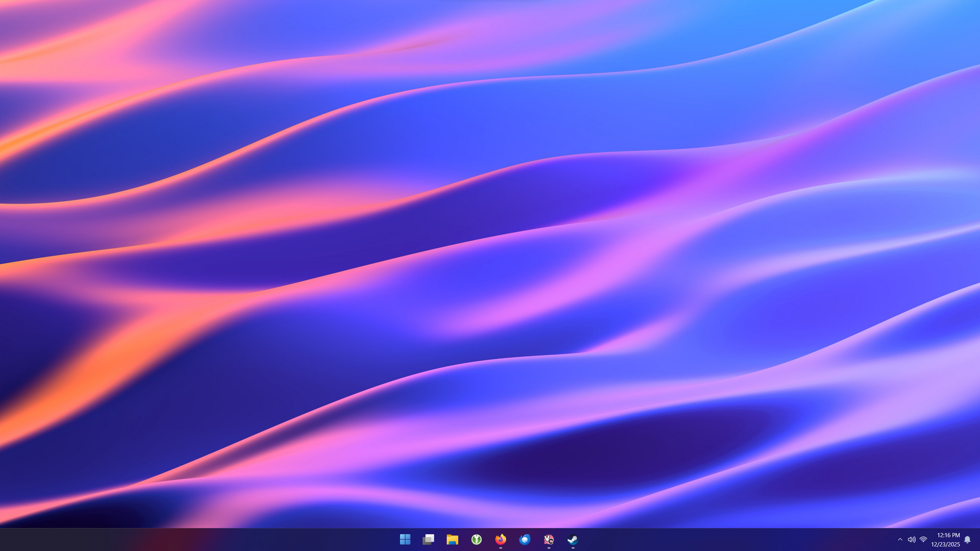Click the Show Desktop sliver at the far right of the taskbar

click(x=978, y=540)
